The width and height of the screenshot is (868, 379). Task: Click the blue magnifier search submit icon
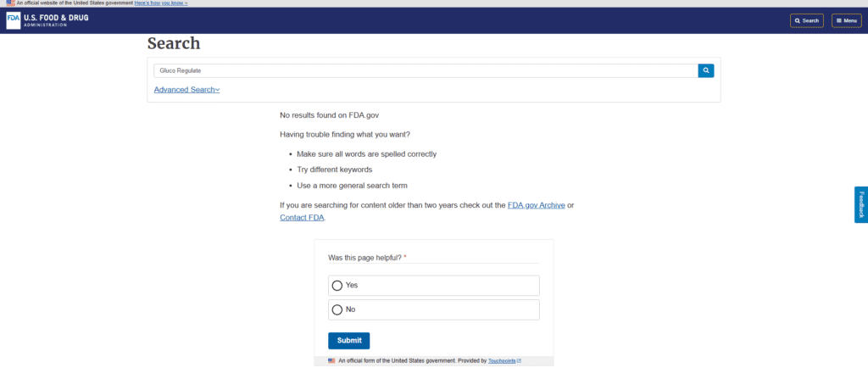click(x=706, y=70)
